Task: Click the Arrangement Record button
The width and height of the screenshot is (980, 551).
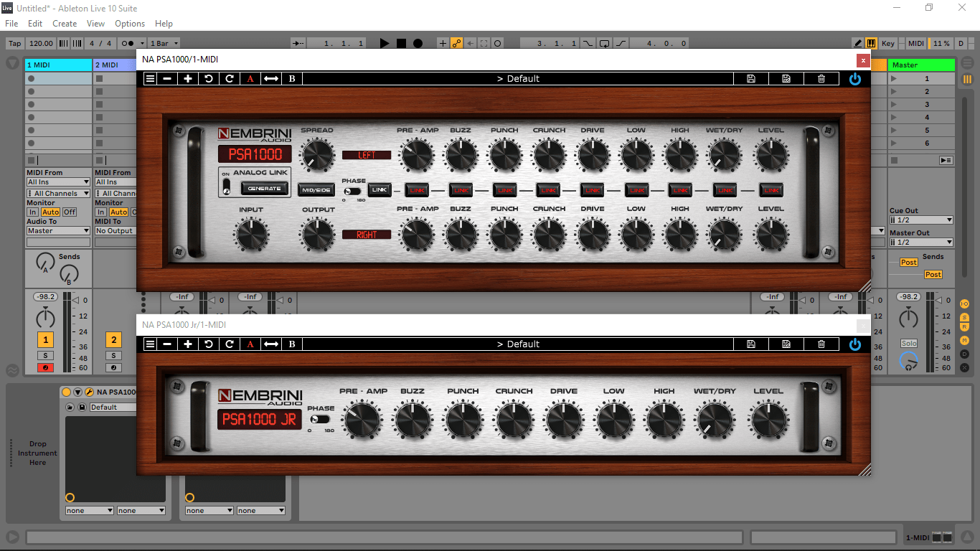Action: (418, 43)
